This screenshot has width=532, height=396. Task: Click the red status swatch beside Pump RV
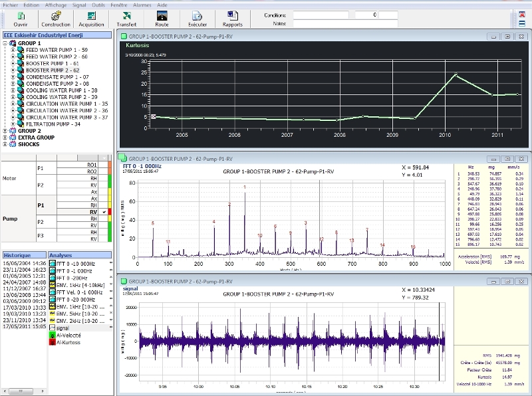pyautogui.click(x=111, y=211)
